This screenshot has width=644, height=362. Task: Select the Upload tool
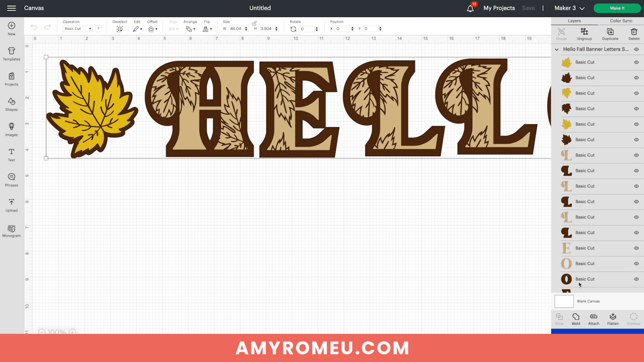(x=11, y=205)
